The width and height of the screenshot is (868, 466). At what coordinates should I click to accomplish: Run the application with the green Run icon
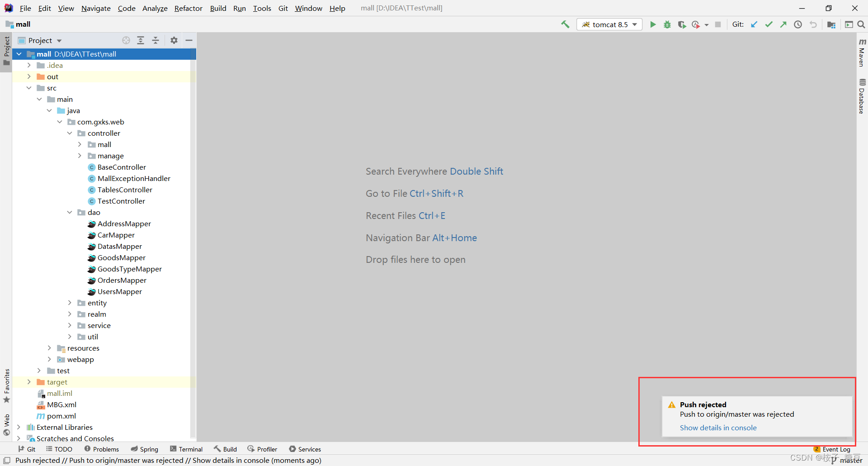[653, 24]
